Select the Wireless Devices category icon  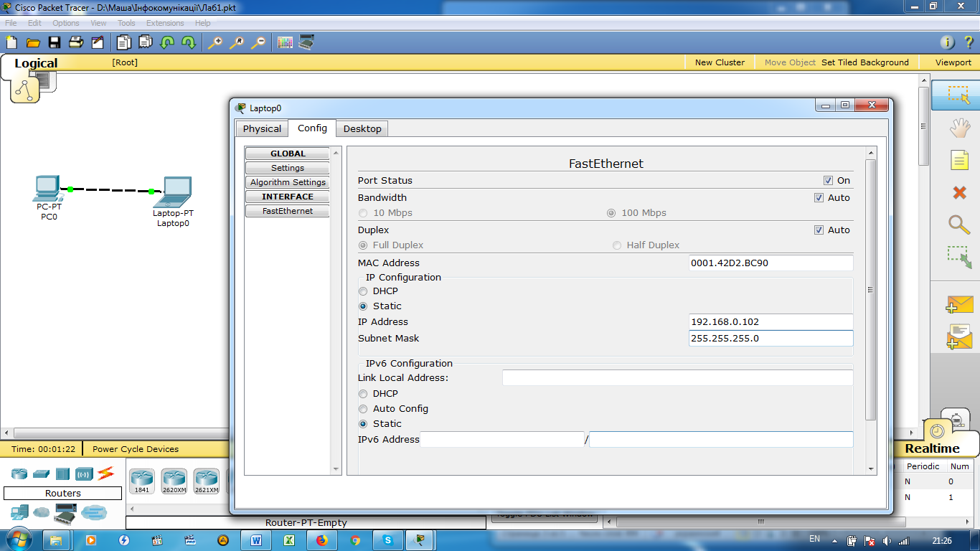84,474
